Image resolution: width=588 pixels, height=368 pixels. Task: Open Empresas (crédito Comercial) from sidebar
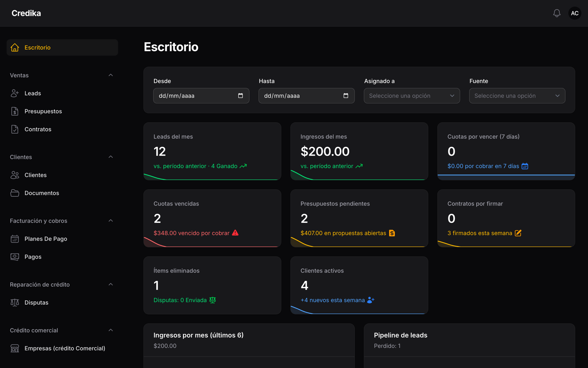point(62,348)
